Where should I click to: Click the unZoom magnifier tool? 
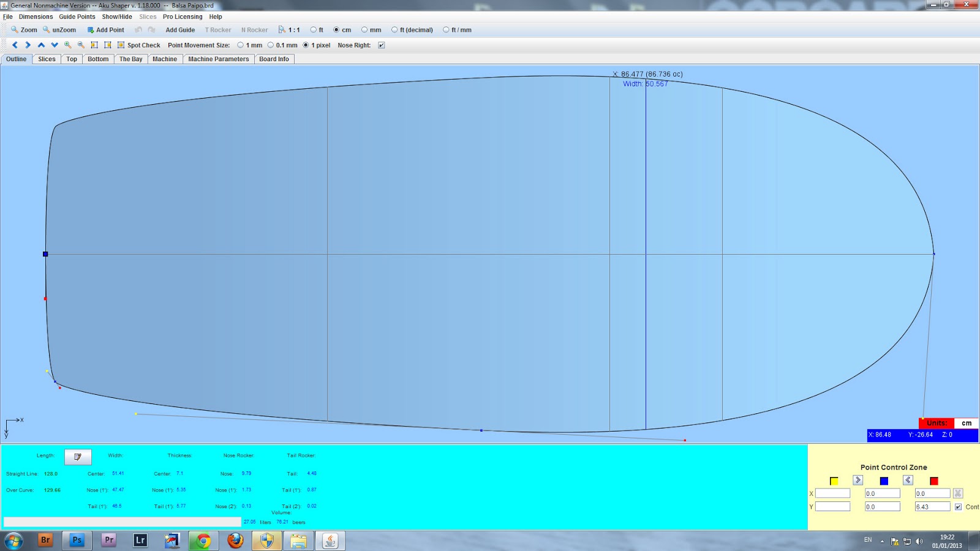tap(59, 30)
